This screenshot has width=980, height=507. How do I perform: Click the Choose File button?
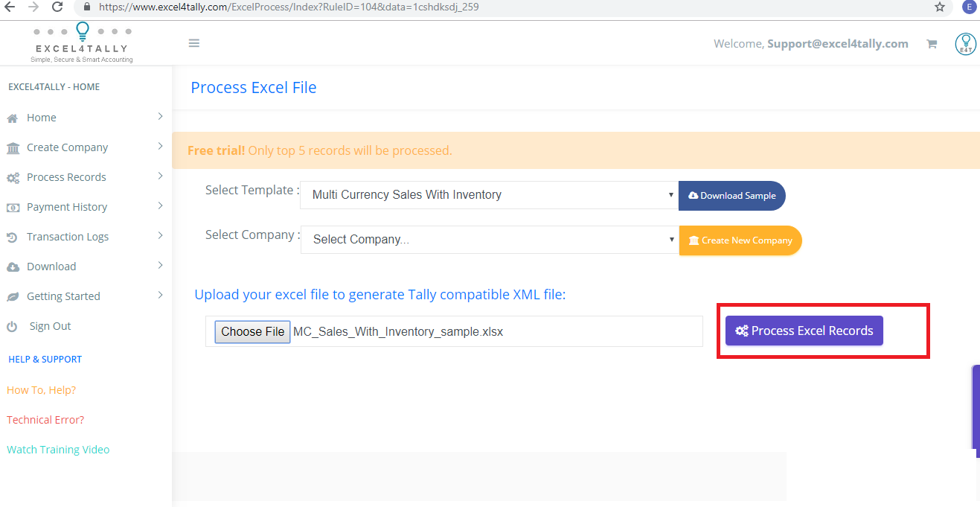(253, 332)
